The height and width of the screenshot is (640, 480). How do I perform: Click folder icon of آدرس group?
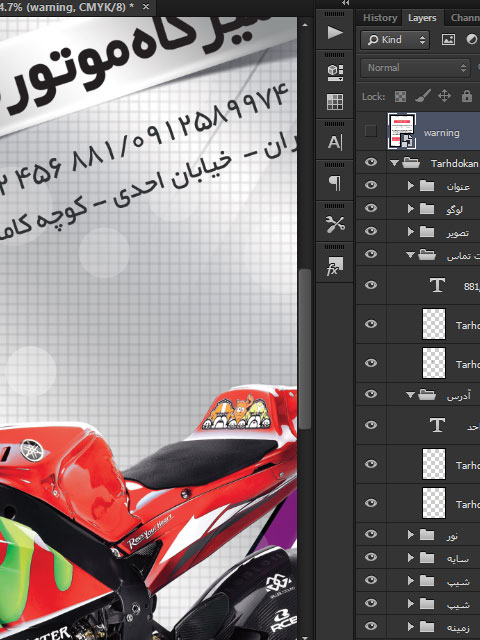point(427,395)
